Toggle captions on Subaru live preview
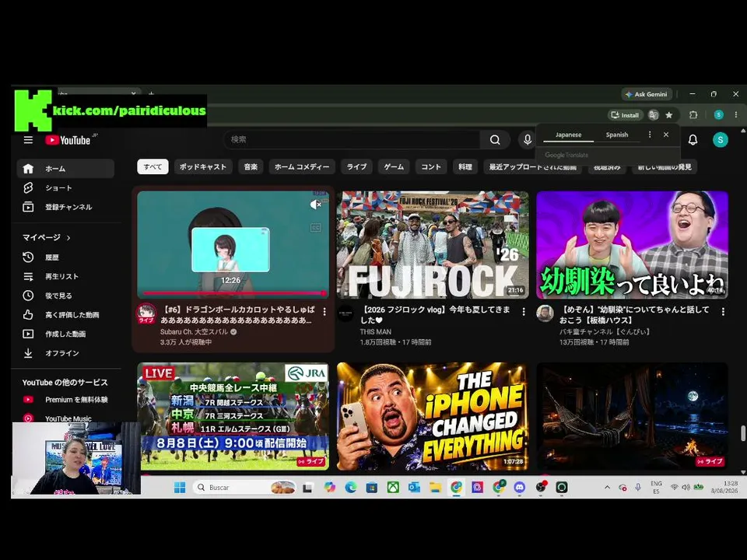This screenshot has height=560, width=747. pyautogui.click(x=315, y=228)
